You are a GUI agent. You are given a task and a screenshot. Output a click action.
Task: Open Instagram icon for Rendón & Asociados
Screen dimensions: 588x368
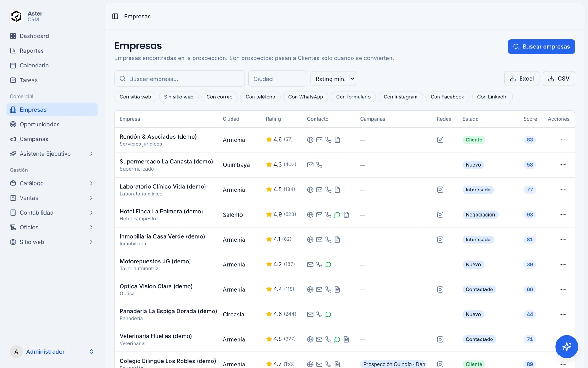[x=440, y=140]
